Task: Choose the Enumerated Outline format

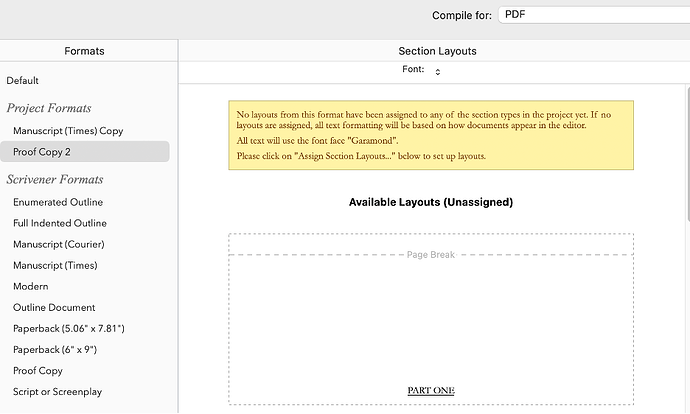Action: 58,202
